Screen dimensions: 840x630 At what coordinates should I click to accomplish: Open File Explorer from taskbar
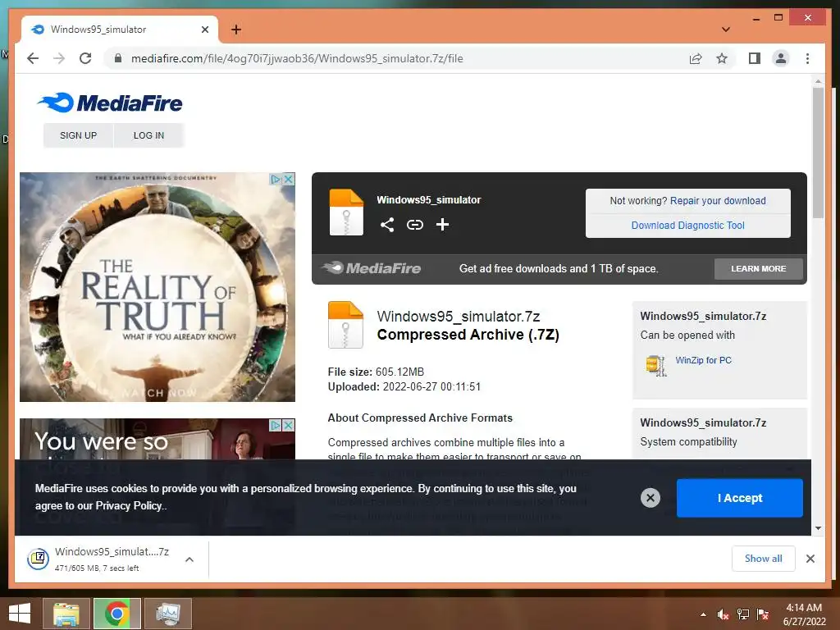(66, 614)
